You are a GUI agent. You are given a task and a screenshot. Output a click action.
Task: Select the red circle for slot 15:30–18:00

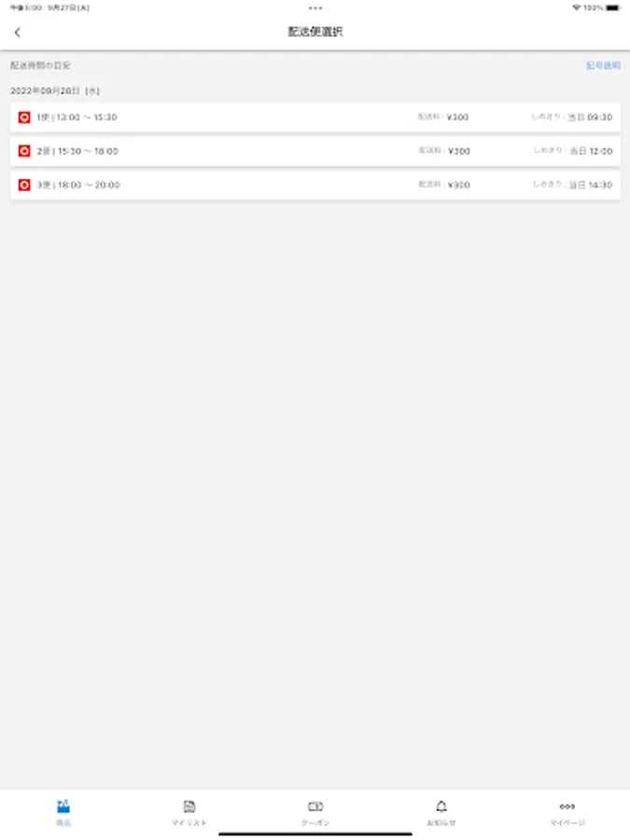(x=24, y=151)
